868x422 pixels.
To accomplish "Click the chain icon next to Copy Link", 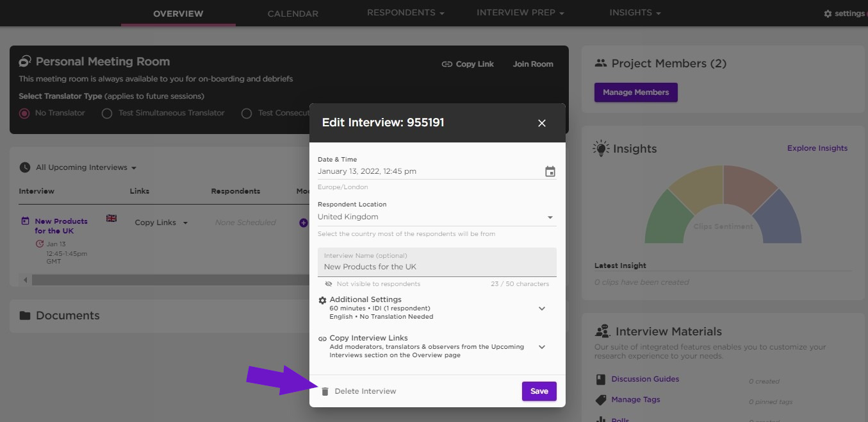I will pos(447,64).
